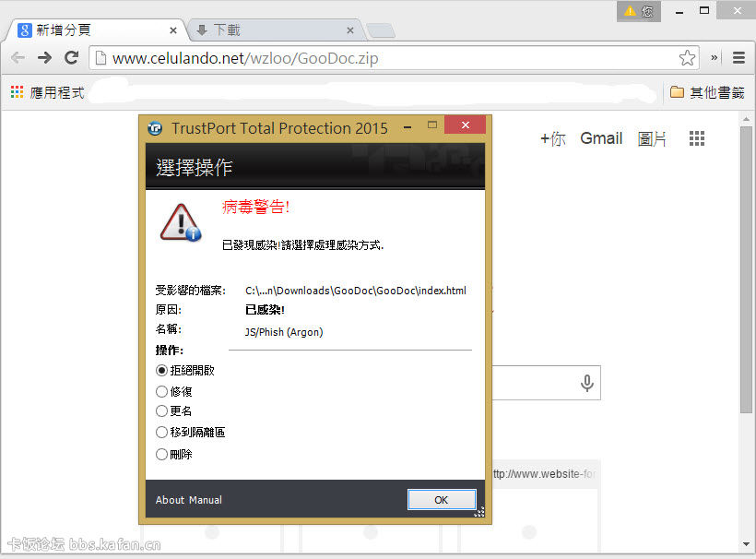The image size is (756, 559).
Task: Select the 移到隔離區 radio option
Action: 162,432
